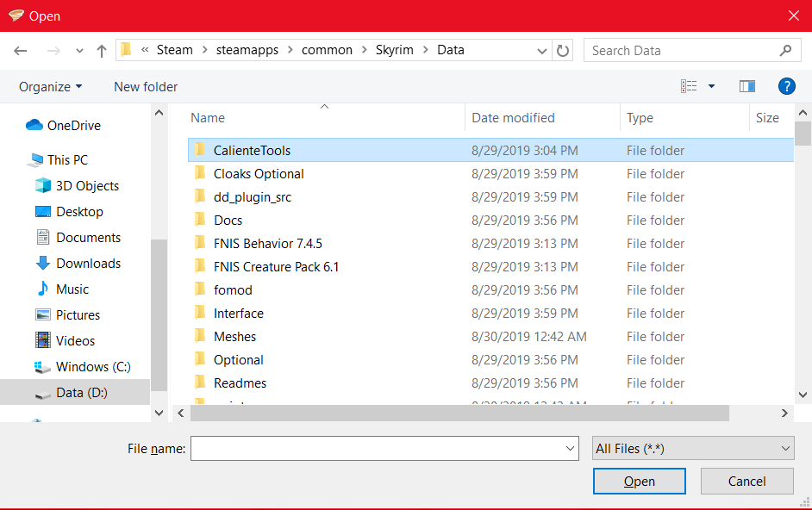Click the Open button
Screen dimensions: 812x510
639,481
